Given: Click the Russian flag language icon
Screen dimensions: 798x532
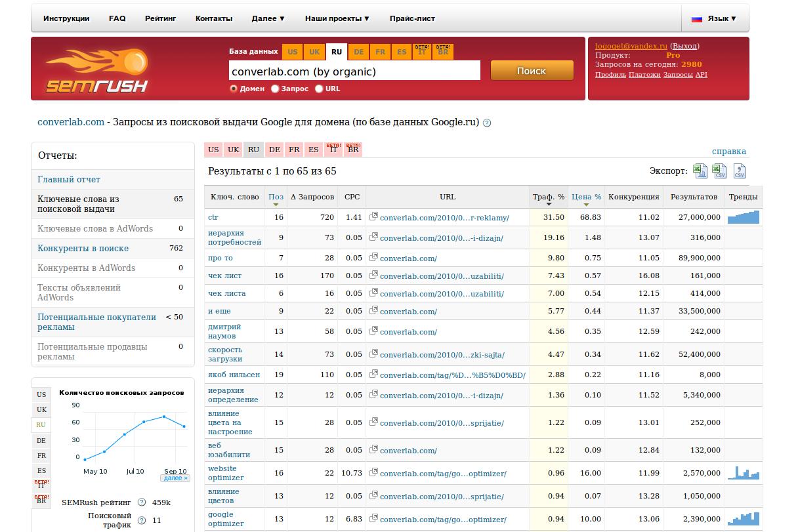Looking at the screenshot, I should [697, 18].
